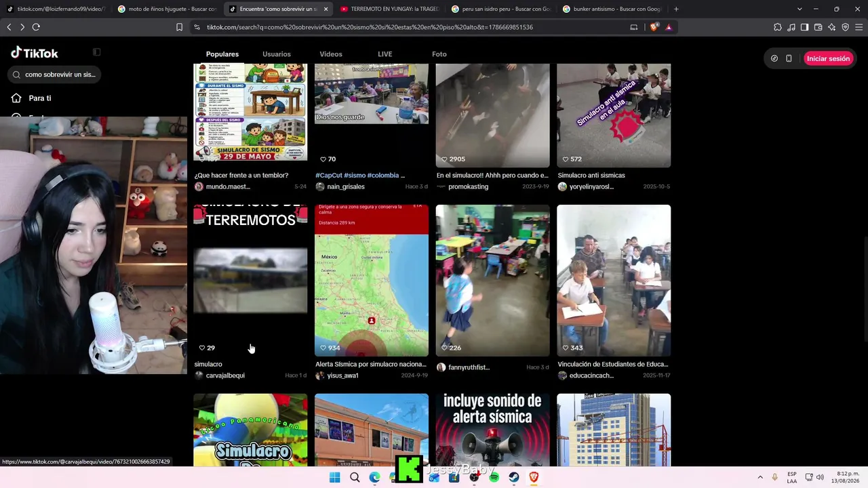Screen dimensions: 868x488
Task: Toggle the browser sidebar panel icon
Action: click(x=804, y=27)
